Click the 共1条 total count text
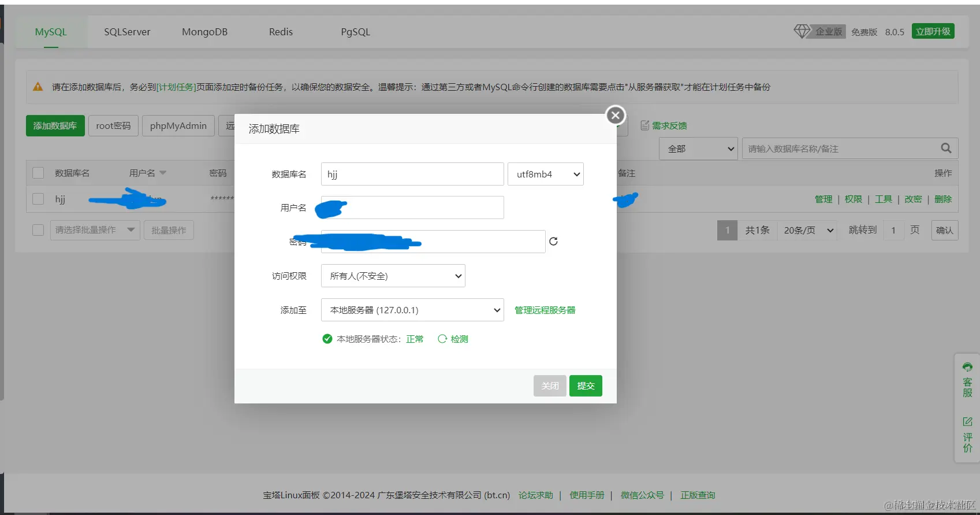 point(758,230)
